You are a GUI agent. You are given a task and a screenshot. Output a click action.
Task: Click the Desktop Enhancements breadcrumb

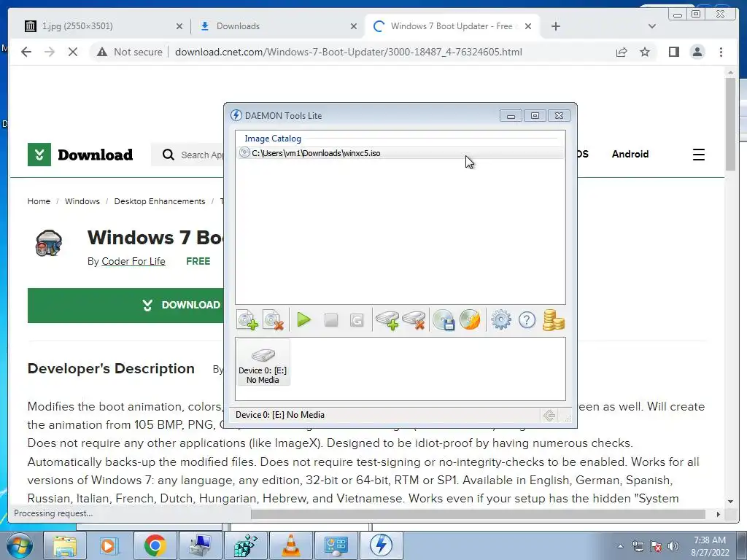(x=160, y=201)
